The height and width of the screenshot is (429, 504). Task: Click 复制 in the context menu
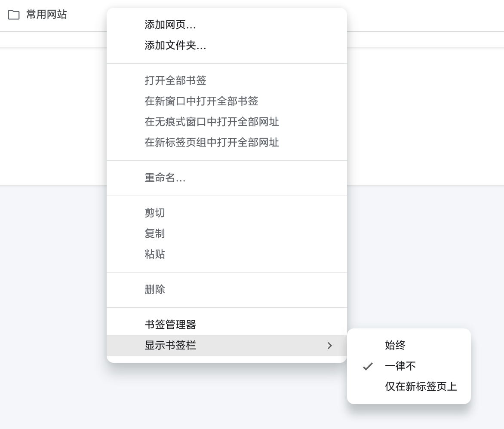(x=227, y=233)
